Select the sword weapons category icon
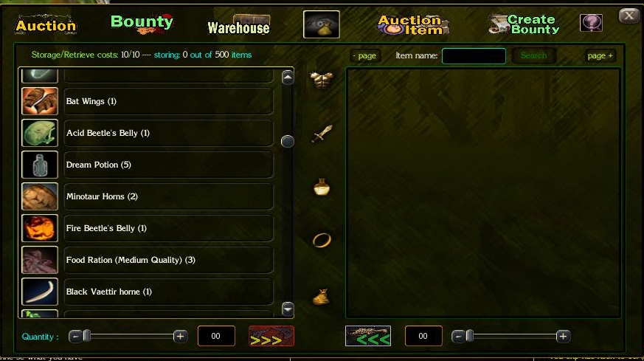This screenshot has width=644, height=361. click(x=322, y=134)
